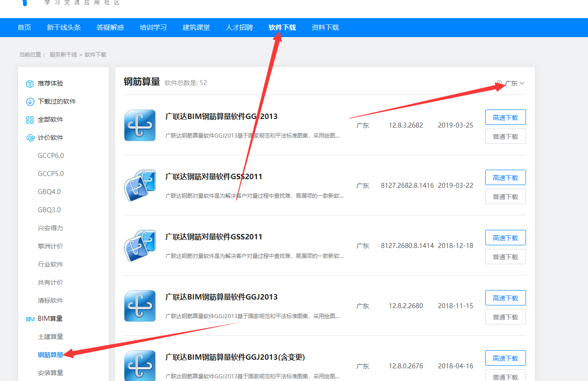Click 高速下载 for GGJ2013 version 12.8.3.2682
The image size is (588, 381).
pyautogui.click(x=506, y=117)
